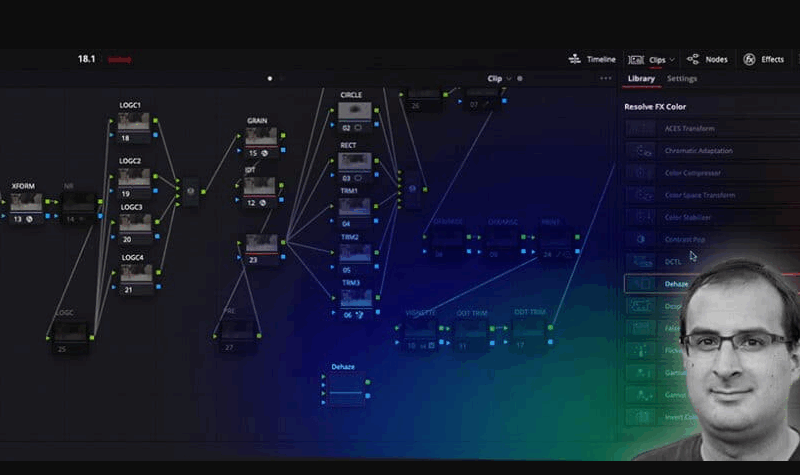Select the Color Compressor effect icon
The width and height of the screenshot is (800, 475).
tap(640, 173)
